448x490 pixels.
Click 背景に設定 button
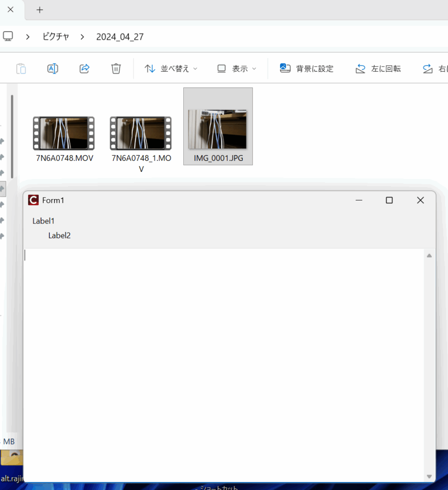pos(306,68)
